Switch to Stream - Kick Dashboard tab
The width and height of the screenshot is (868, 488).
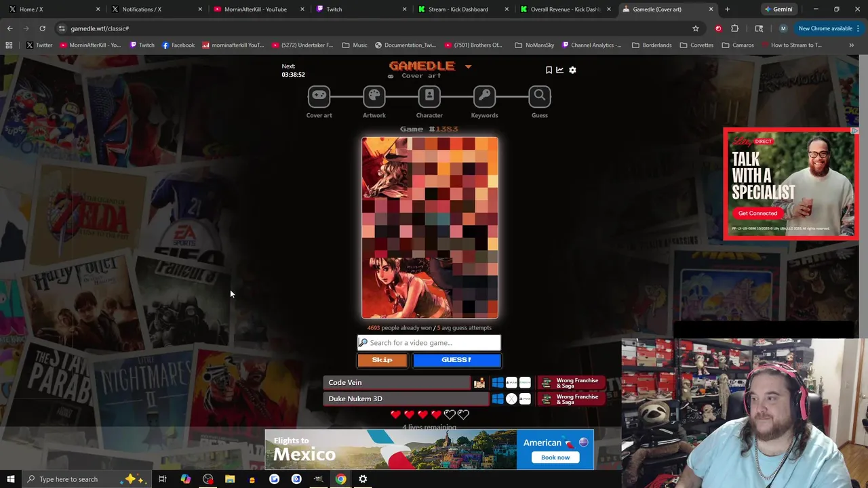463,9
